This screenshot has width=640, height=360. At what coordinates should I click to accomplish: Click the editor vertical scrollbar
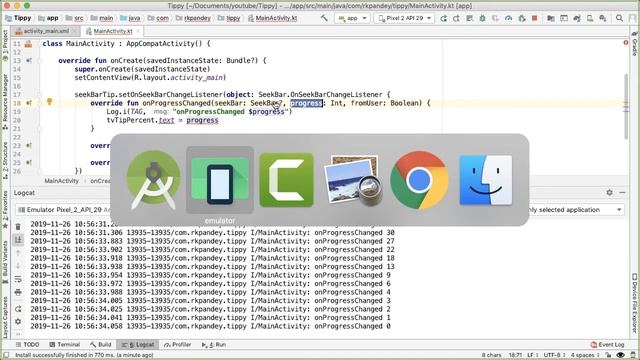626,106
